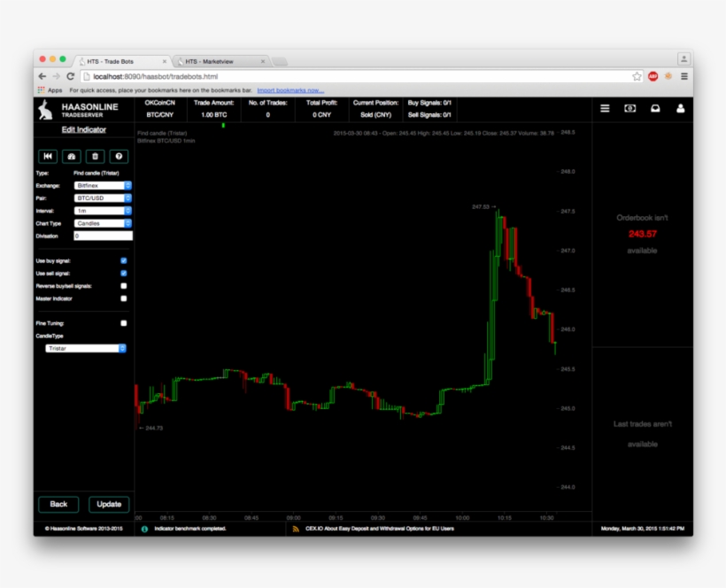Toggle the Use buy signal checkbox

pyautogui.click(x=124, y=260)
